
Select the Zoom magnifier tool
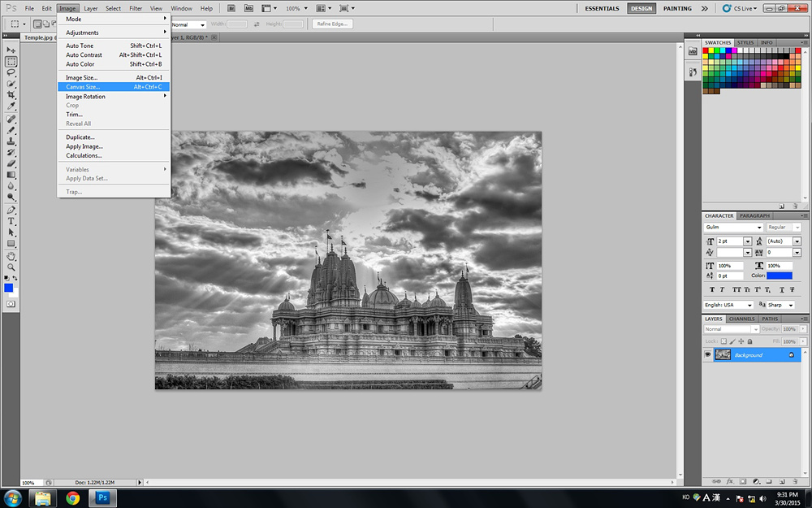click(11, 267)
